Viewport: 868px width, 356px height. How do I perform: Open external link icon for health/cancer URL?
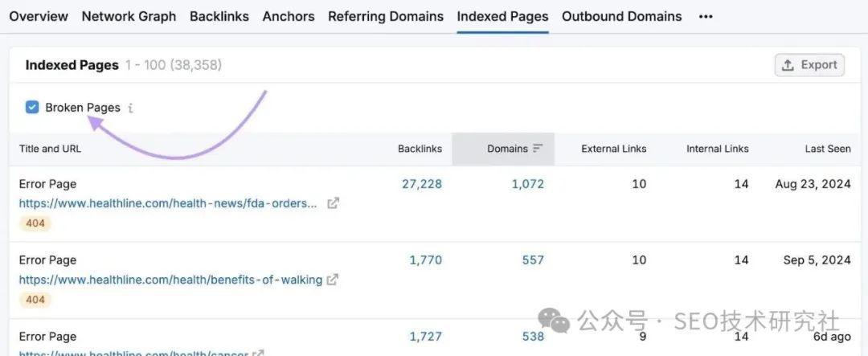pyautogui.click(x=259, y=352)
